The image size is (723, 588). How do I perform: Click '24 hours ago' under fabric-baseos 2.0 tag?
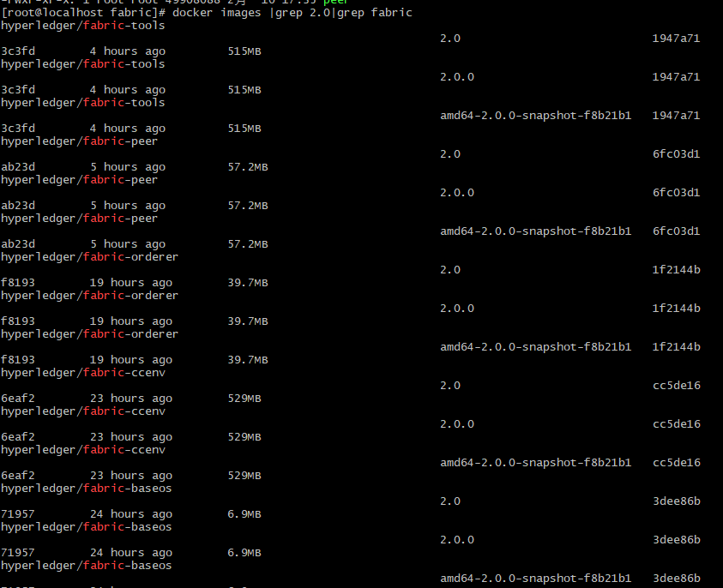[131, 513]
